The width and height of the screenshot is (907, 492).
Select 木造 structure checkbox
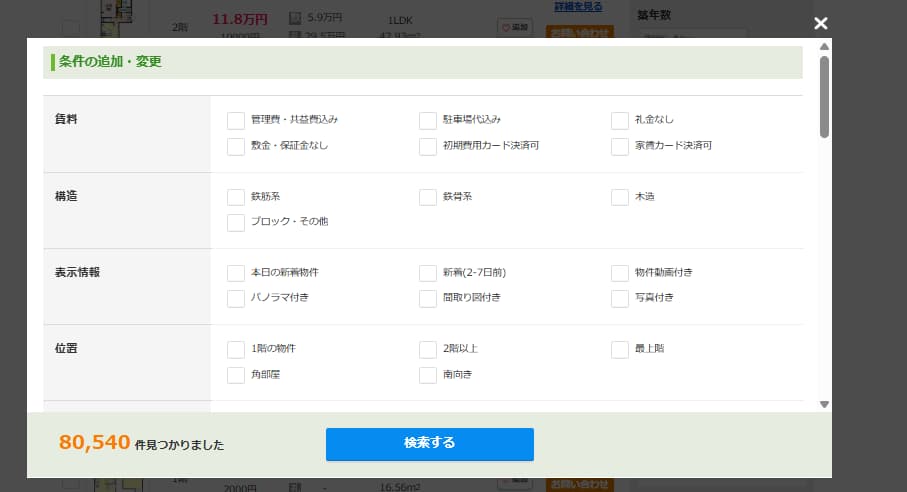click(620, 197)
